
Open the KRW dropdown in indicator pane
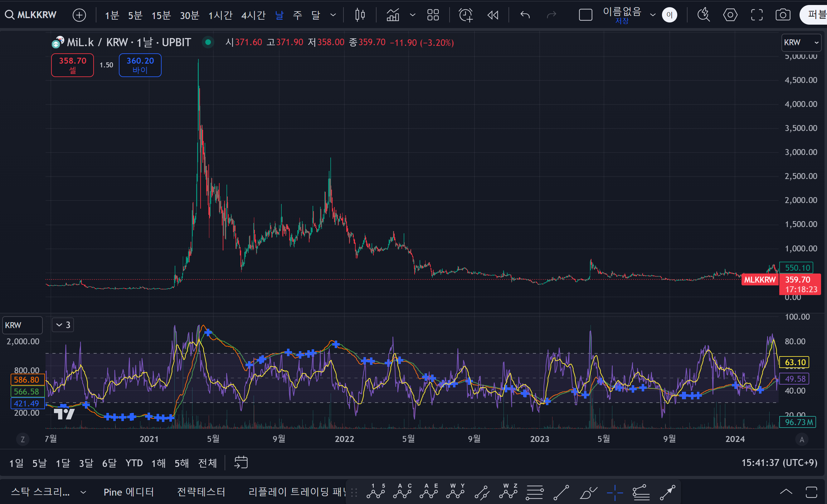22,325
